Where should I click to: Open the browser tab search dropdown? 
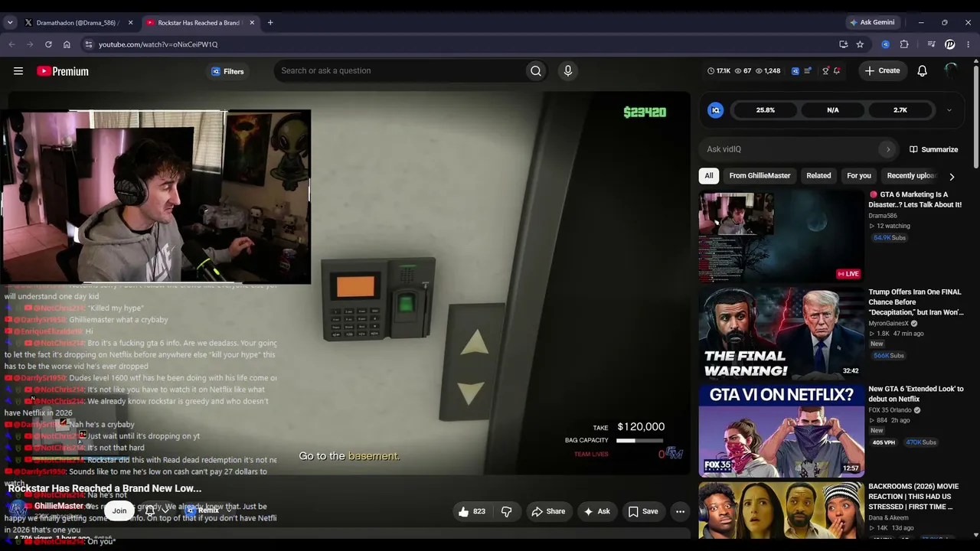(x=10, y=23)
